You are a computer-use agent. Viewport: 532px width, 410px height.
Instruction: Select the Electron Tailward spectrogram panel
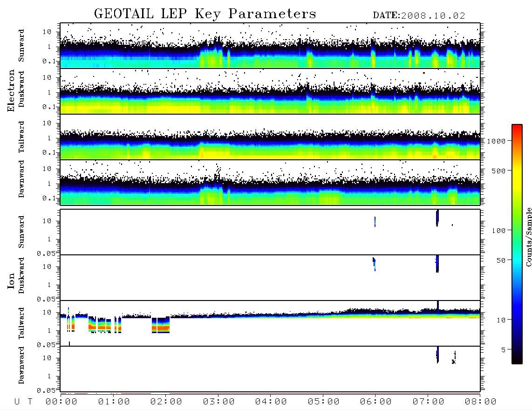tap(270, 137)
